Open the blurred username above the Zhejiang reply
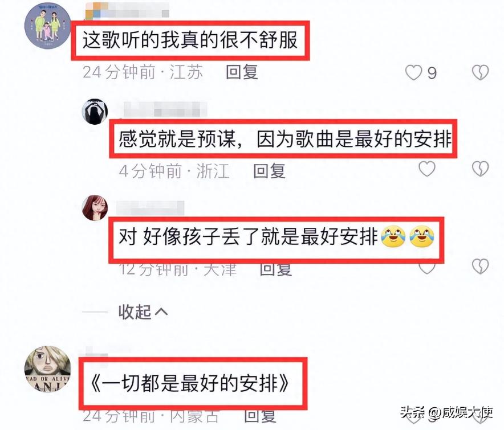The image size is (504, 430). click(x=165, y=109)
